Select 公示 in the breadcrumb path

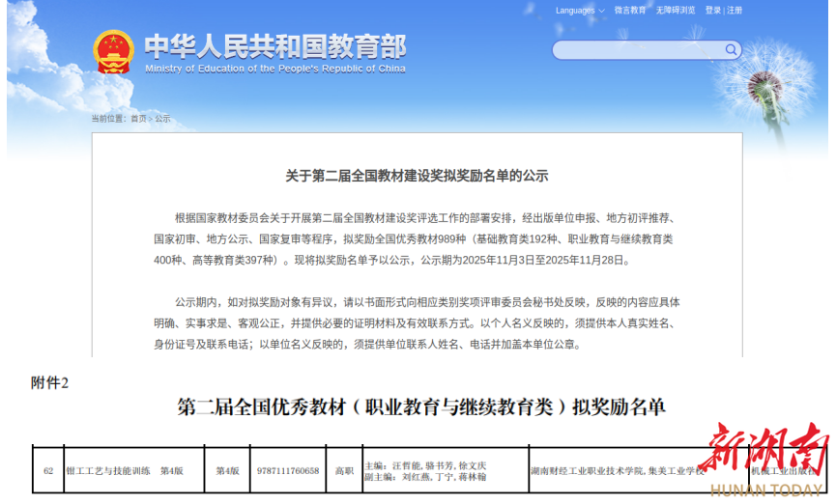[162, 119]
